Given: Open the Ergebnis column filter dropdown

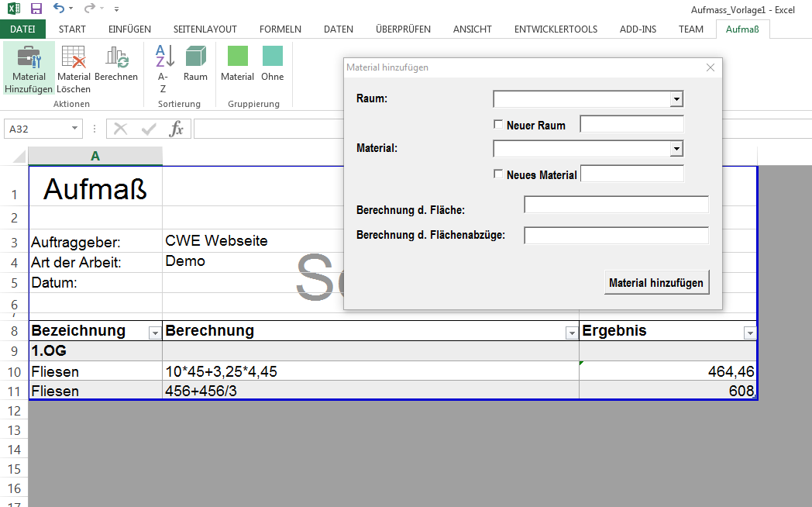Looking at the screenshot, I should pyautogui.click(x=749, y=333).
